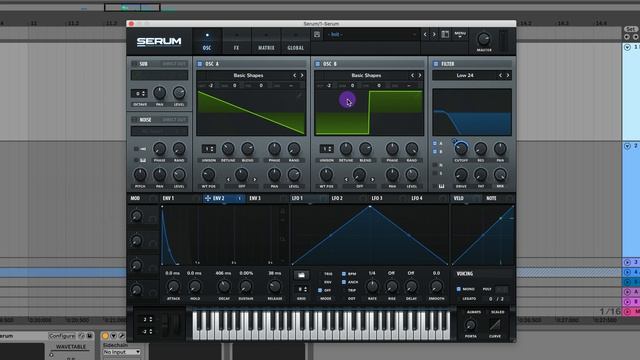Toggle the LFO ANCH checkbox
The image size is (640, 360).
344,282
